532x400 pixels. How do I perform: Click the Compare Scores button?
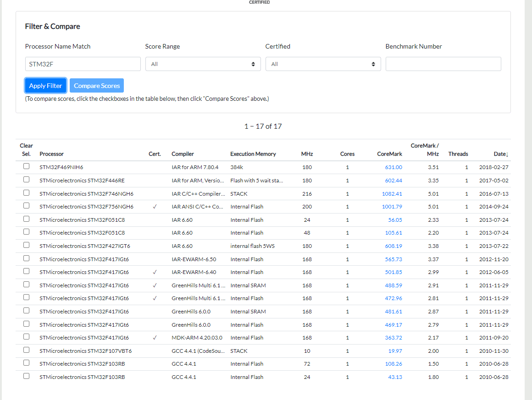pyautogui.click(x=97, y=85)
